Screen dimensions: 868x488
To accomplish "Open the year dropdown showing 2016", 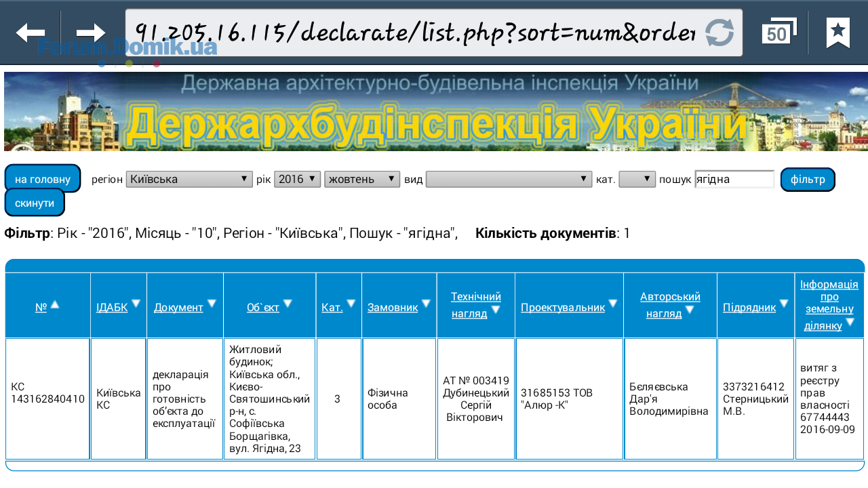I will 297,179.
